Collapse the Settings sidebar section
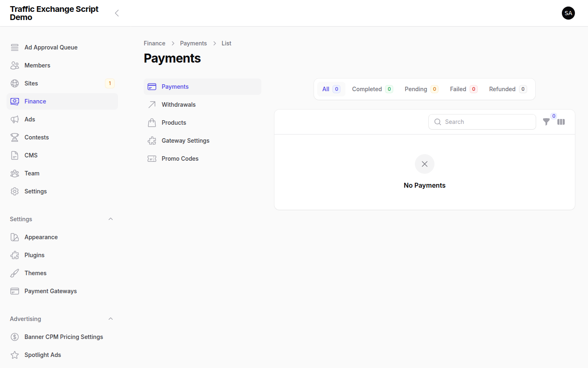This screenshot has width=588, height=368. coord(110,219)
